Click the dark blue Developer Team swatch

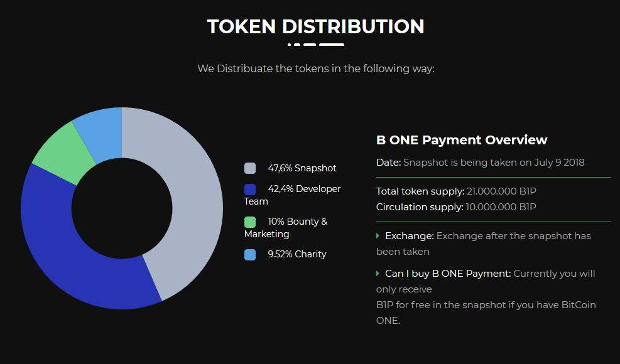point(250,189)
